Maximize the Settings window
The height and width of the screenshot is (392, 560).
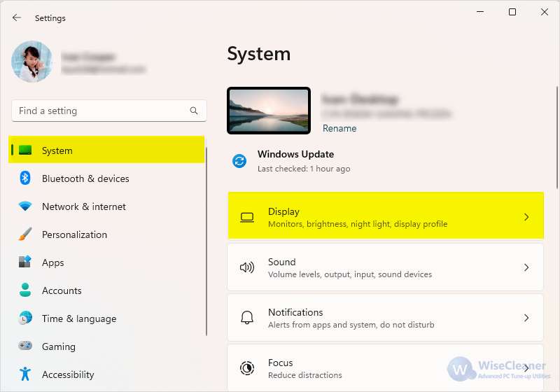coord(512,12)
